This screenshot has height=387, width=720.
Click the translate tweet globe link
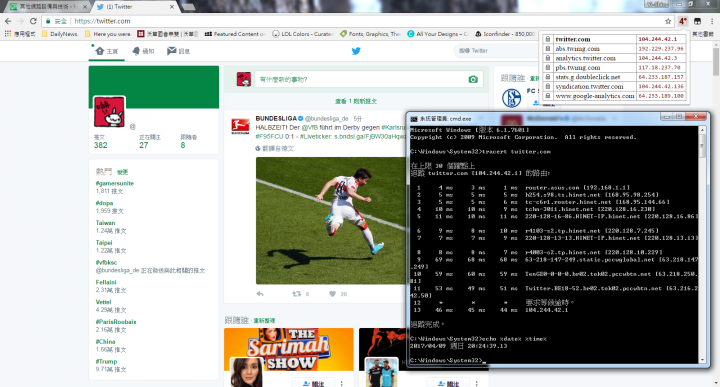coord(275,148)
